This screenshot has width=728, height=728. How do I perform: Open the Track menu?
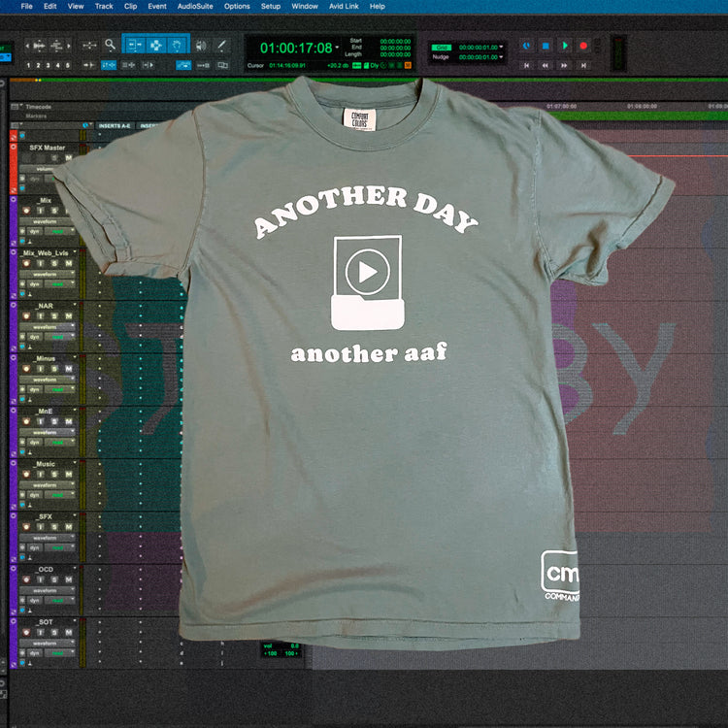coord(104,6)
